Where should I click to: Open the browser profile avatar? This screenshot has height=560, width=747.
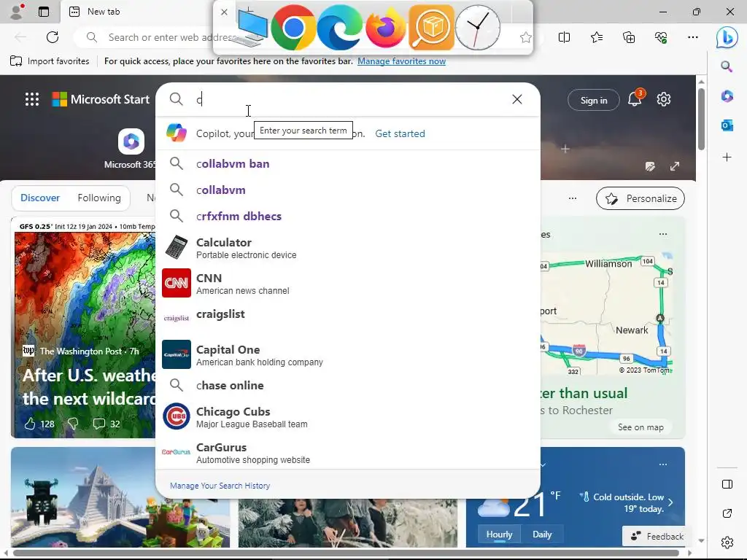17,12
